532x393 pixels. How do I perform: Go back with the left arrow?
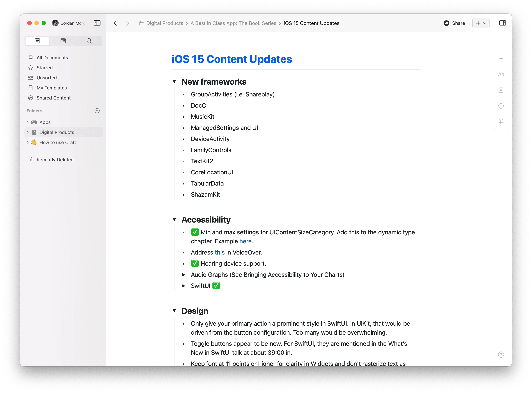tap(115, 23)
